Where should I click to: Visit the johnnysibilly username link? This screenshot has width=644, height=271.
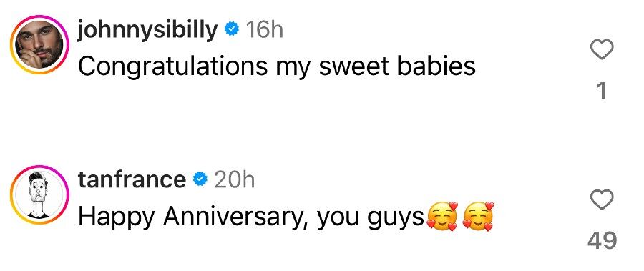(x=148, y=30)
